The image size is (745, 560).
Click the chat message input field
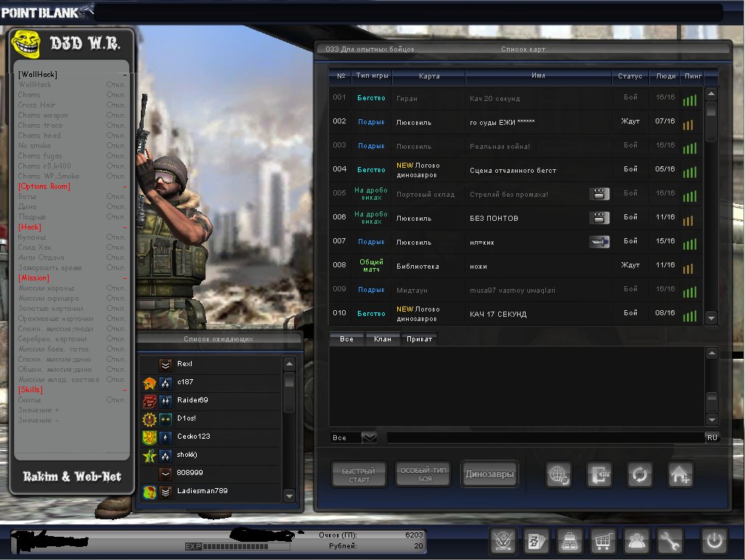pos(545,437)
